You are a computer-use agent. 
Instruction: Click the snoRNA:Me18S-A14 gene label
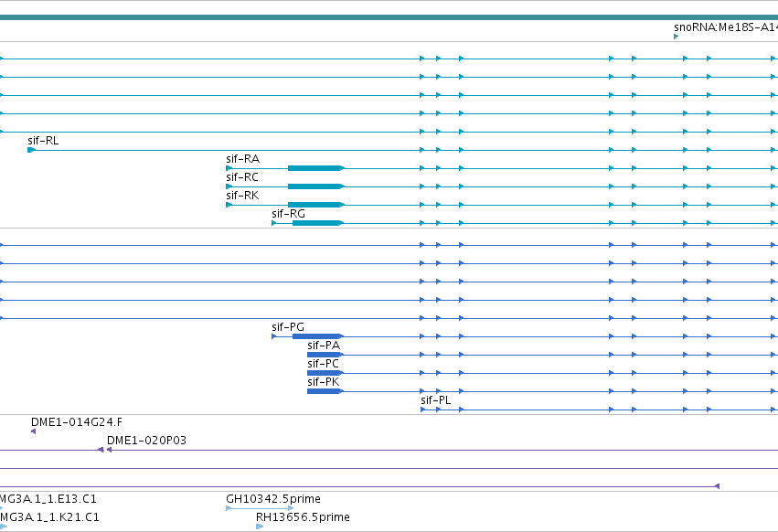click(x=726, y=27)
